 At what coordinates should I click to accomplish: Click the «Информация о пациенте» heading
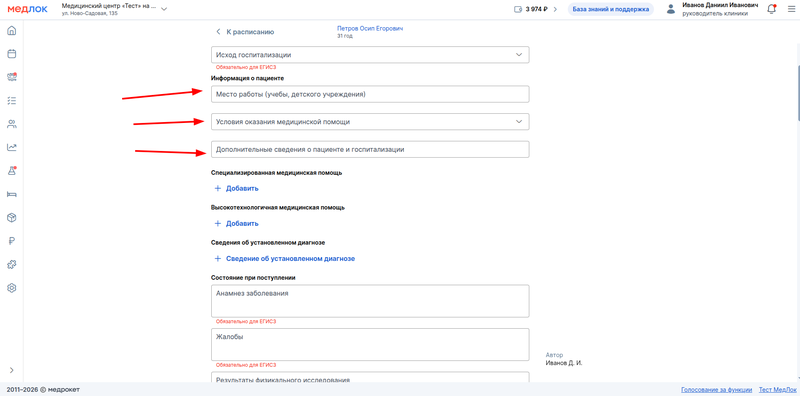247,78
